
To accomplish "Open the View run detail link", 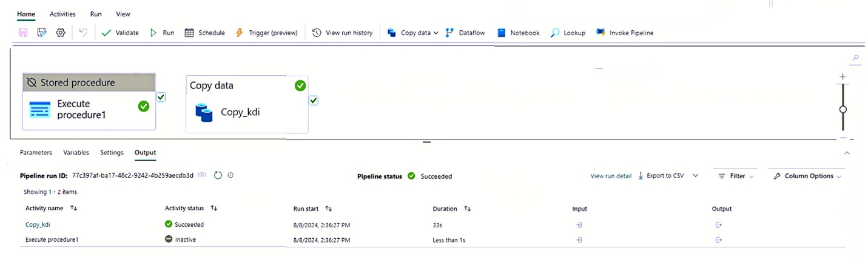I will pyautogui.click(x=611, y=176).
